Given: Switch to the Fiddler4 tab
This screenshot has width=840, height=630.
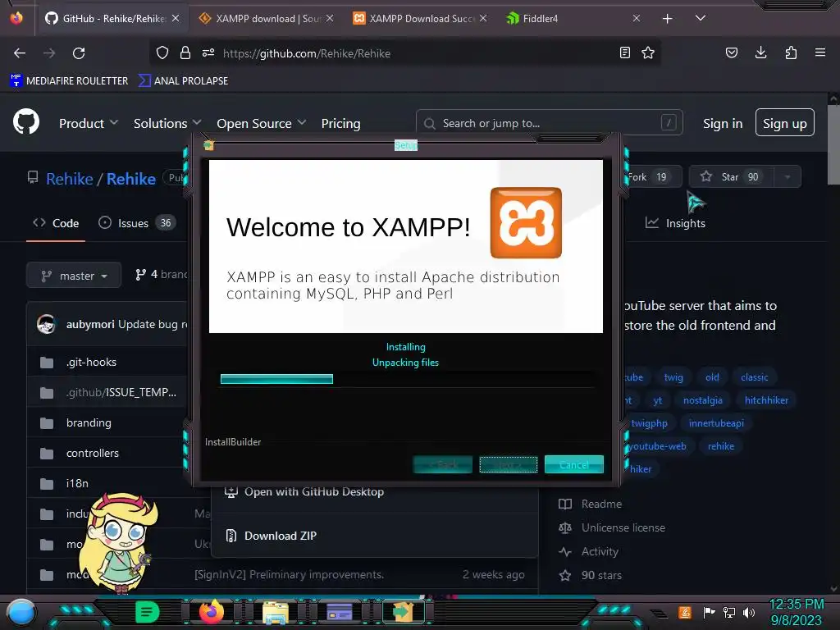Looking at the screenshot, I should [x=573, y=18].
